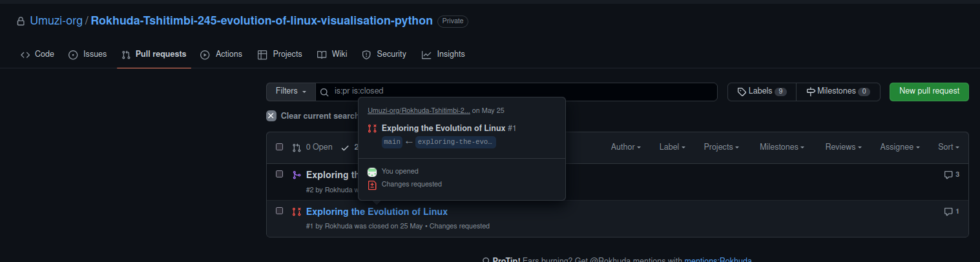Screen dimensions: 980x262
Task: Expand the Author filter dropdown
Action: [625, 147]
